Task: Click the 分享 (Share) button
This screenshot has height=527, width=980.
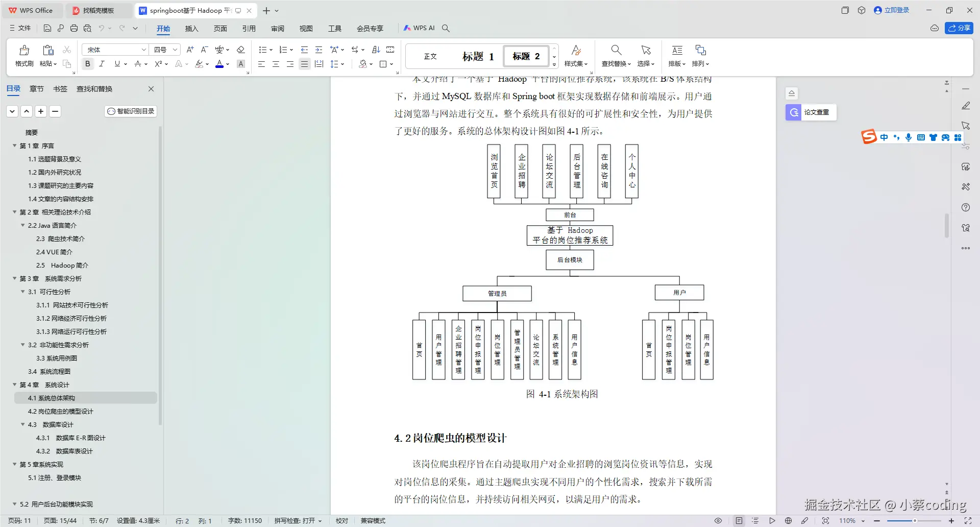Action: tap(959, 28)
